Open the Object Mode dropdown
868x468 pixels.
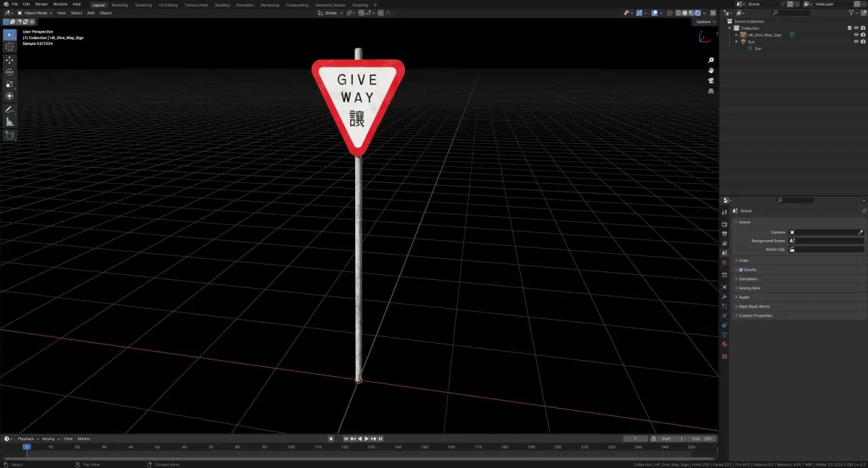[35, 13]
